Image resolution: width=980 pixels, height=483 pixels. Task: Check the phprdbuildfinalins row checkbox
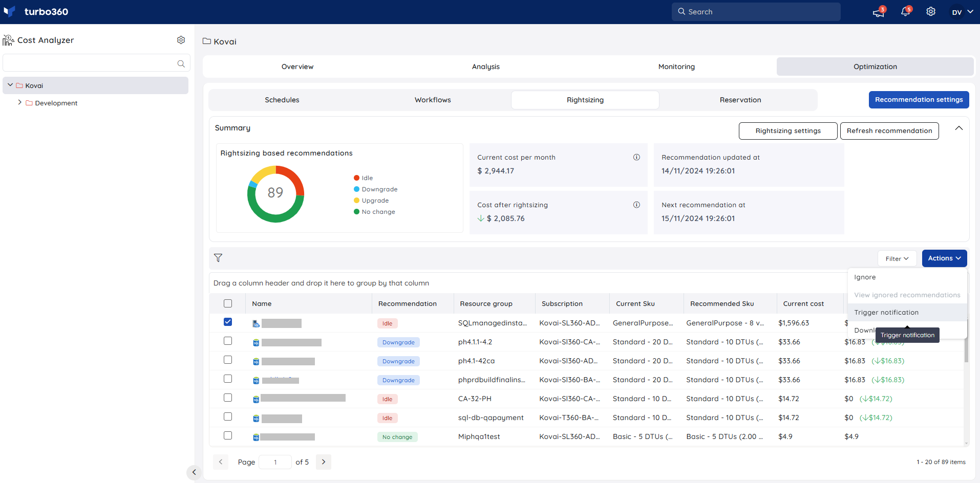(228, 379)
